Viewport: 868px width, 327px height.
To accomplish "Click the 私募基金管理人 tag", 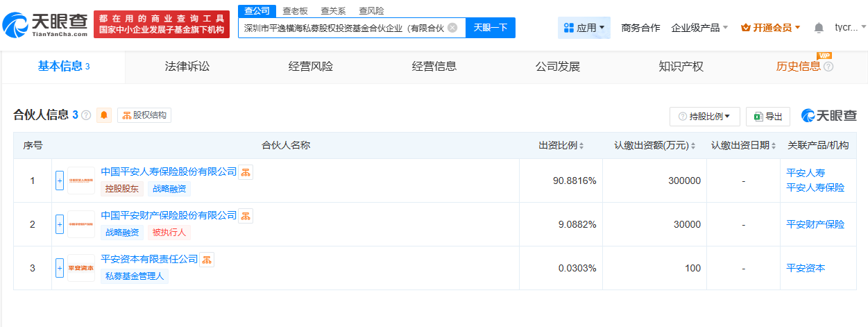I will (x=135, y=276).
